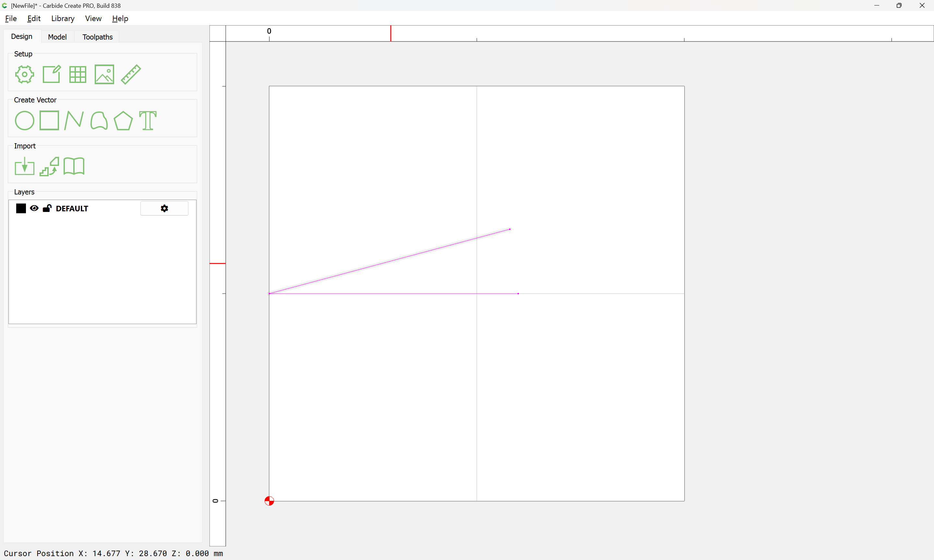Open the Library menu

point(63,18)
